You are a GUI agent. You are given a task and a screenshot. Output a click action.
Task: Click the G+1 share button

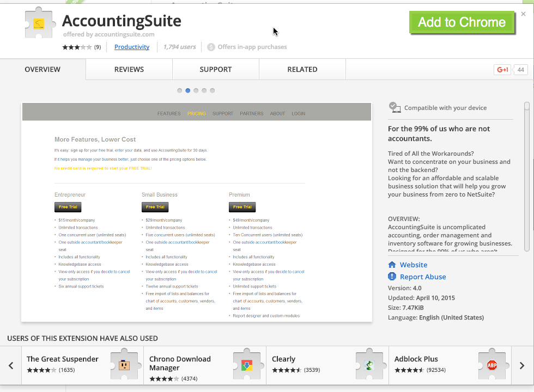click(502, 70)
